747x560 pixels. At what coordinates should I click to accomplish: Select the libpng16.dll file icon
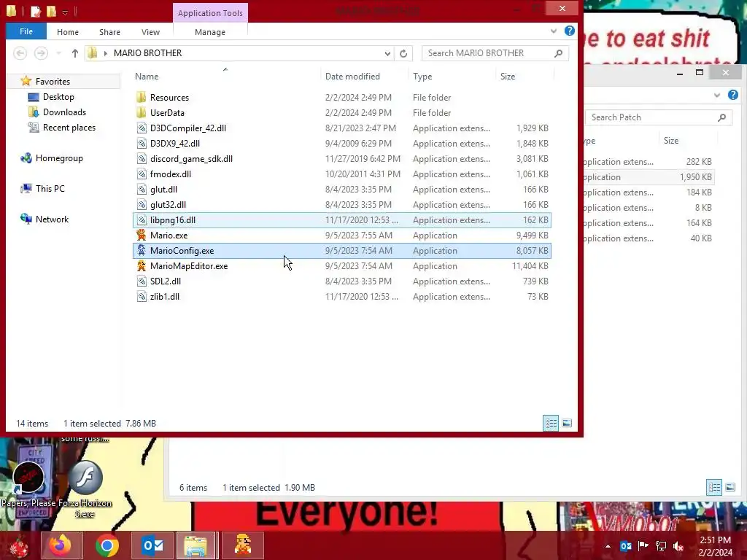[x=142, y=219]
